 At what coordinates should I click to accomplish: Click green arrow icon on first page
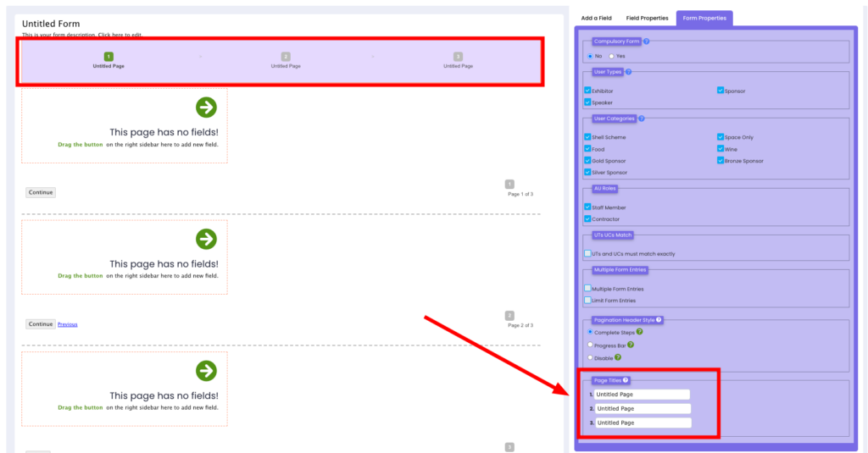pyautogui.click(x=206, y=107)
